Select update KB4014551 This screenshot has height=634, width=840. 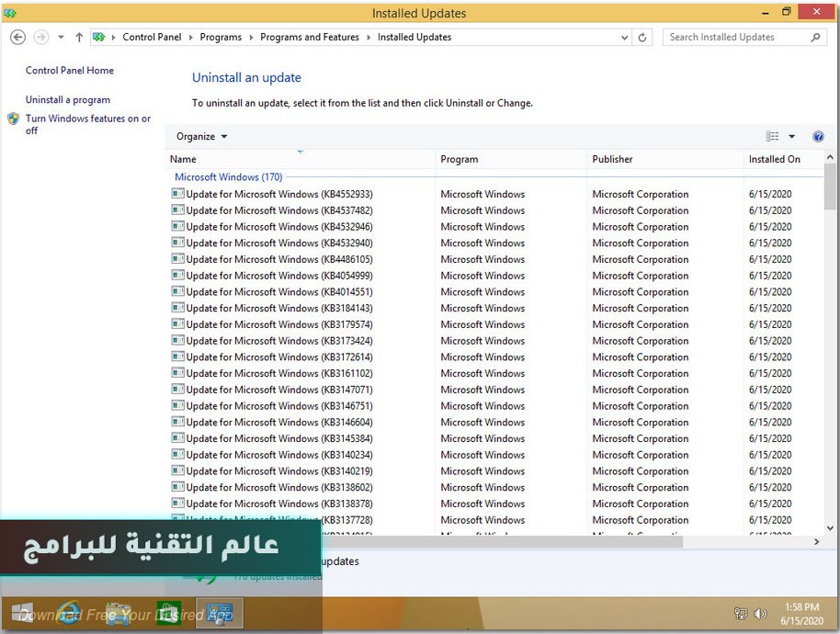coord(279,292)
